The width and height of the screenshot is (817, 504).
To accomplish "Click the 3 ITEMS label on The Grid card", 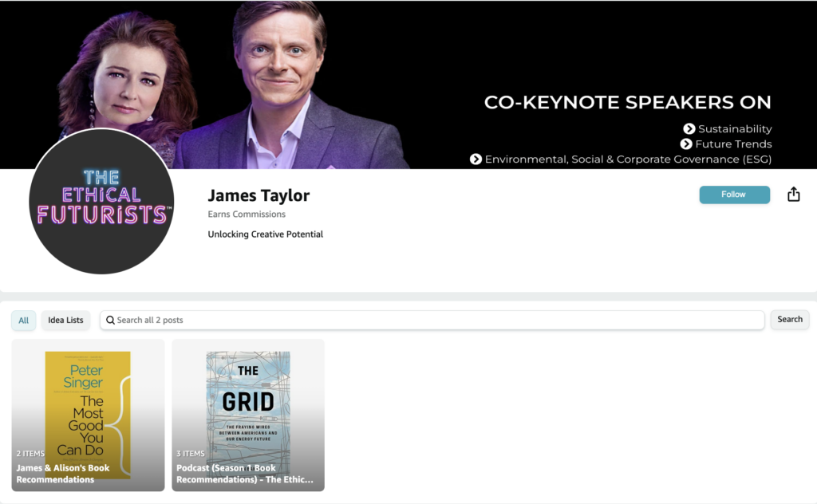I will (x=190, y=454).
